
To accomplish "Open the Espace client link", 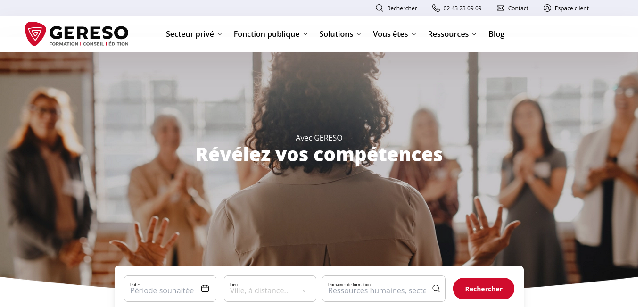I will 572,8.
